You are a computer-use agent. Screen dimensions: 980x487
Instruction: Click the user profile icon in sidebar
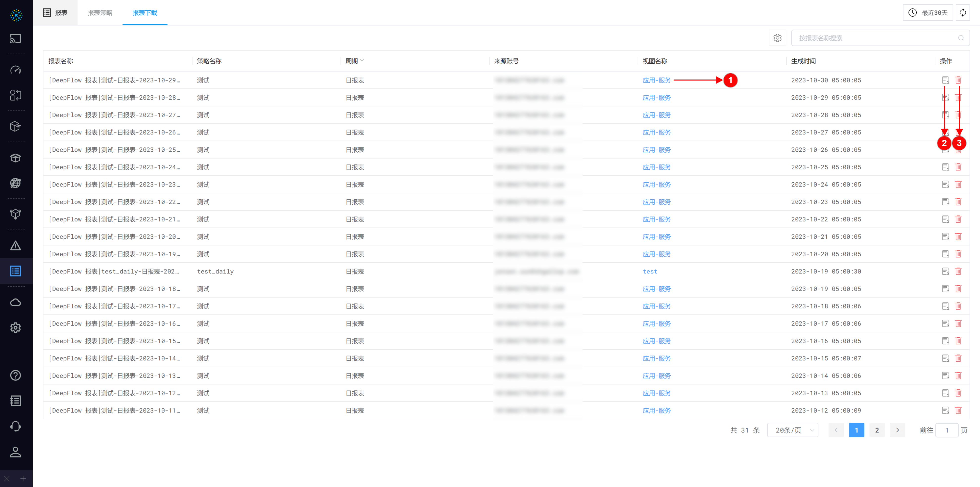16,452
